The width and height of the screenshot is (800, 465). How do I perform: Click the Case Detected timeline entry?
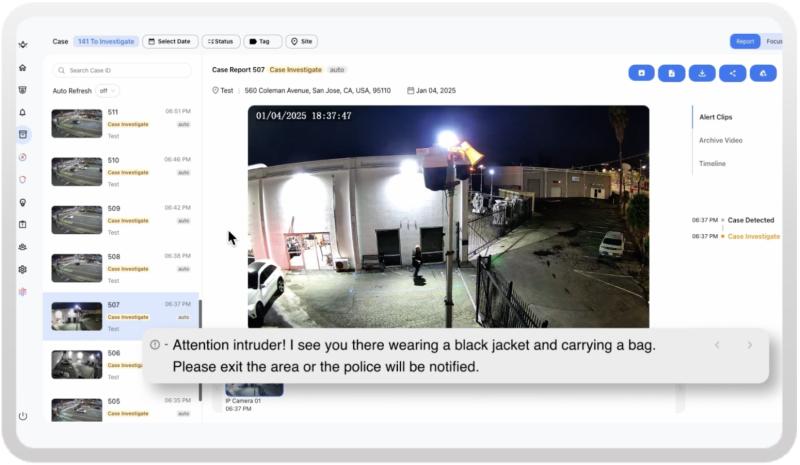pyautogui.click(x=751, y=220)
